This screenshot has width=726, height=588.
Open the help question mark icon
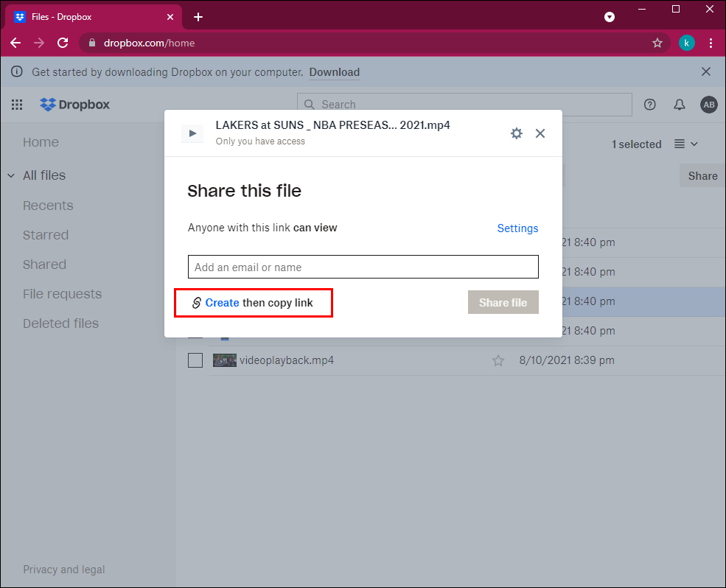(650, 105)
